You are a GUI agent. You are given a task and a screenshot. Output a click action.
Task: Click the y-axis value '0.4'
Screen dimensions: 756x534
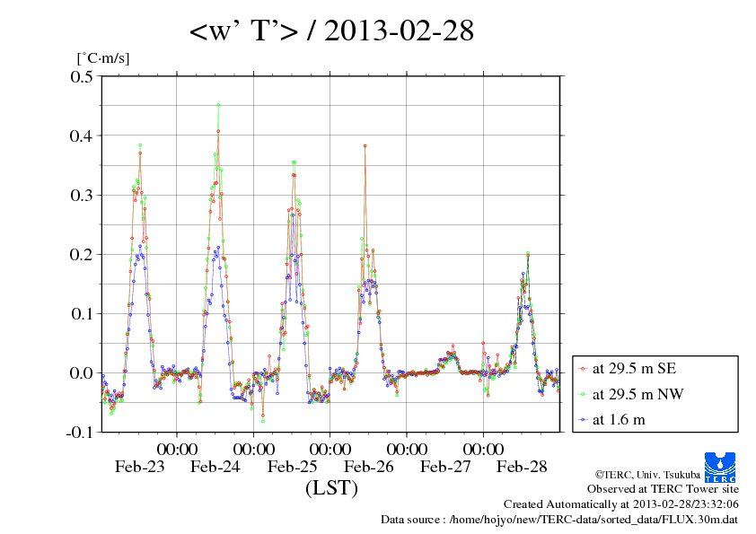click(x=81, y=136)
